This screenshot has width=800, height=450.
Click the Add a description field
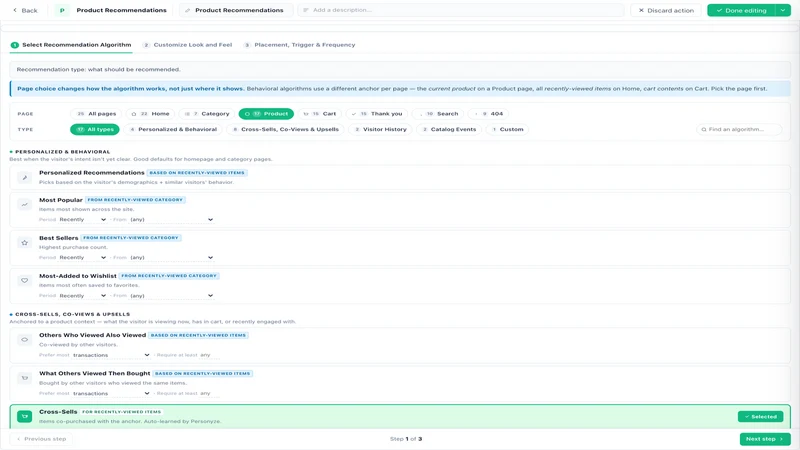pyautogui.click(x=461, y=10)
